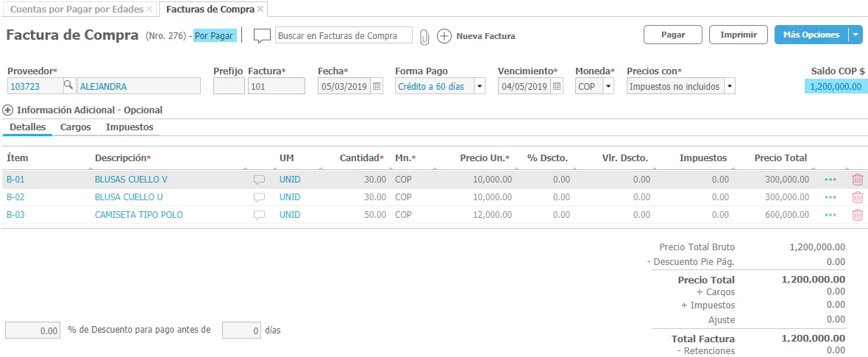
Task: Expand Información Adicional - Opcional section
Action: pyautogui.click(x=8, y=110)
